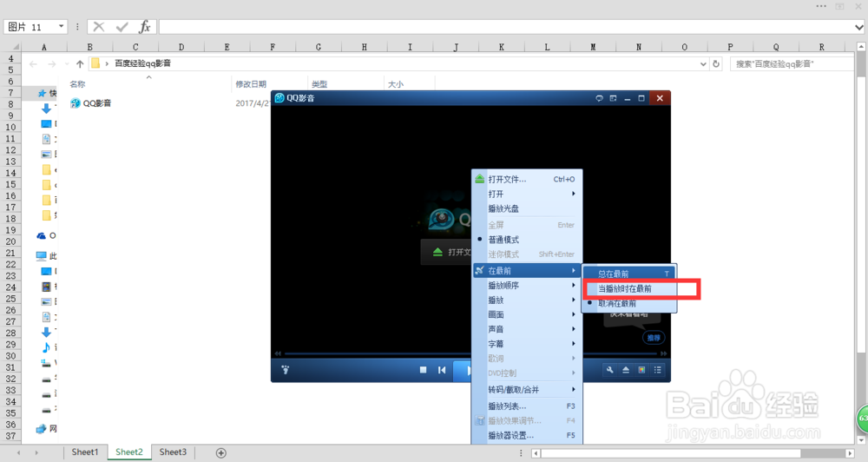Click the Excel name box field
868x462 pixels.
click(35, 27)
